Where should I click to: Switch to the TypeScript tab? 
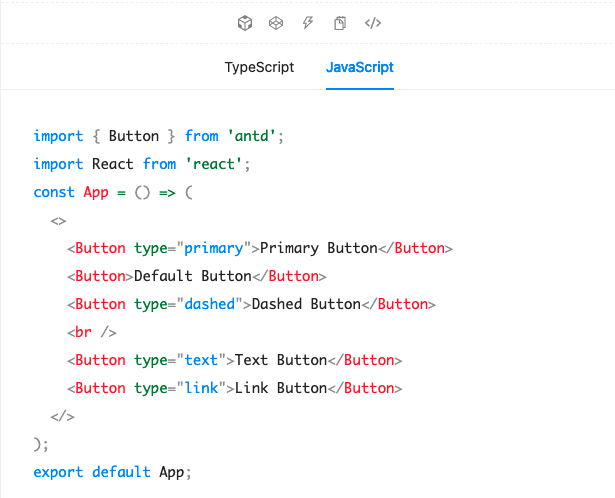(259, 68)
